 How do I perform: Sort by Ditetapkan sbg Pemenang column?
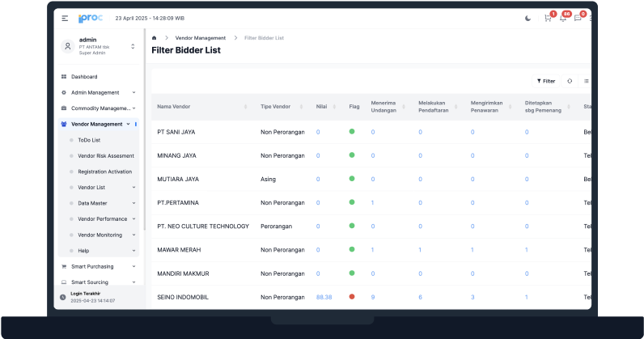(x=569, y=107)
